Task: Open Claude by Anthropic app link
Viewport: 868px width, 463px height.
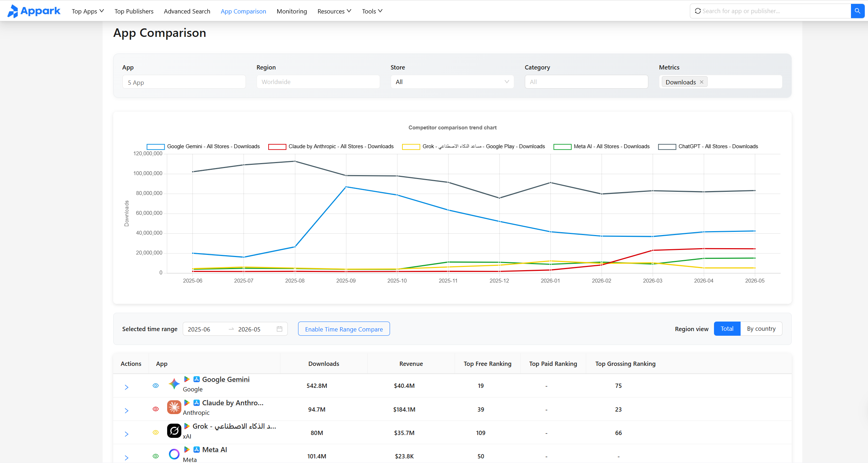Action: (233, 403)
